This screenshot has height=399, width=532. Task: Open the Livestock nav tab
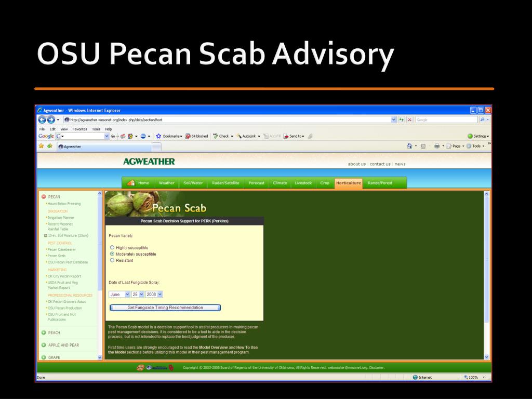tap(303, 182)
